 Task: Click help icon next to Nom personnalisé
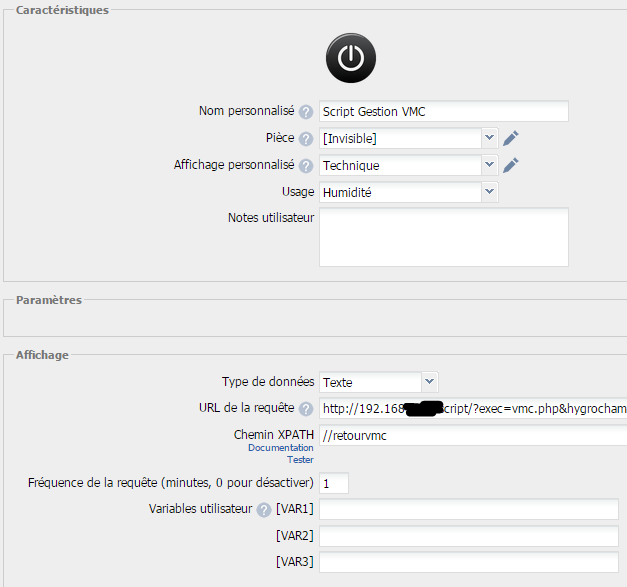point(306,112)
